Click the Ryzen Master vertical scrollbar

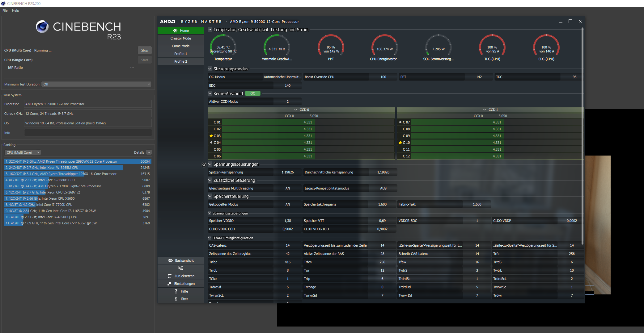(583, 136)
